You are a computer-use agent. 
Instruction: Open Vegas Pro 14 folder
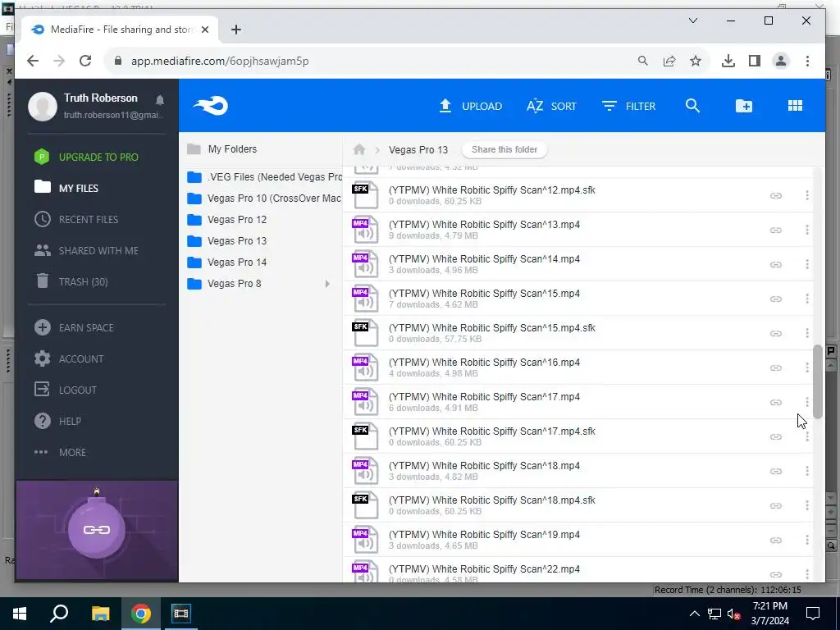[x=226, y=262]
